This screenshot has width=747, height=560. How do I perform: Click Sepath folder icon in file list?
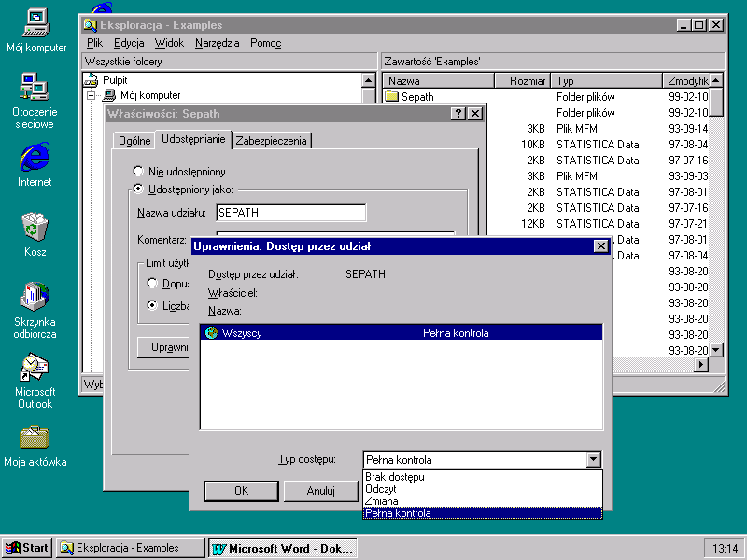point(392,97)
